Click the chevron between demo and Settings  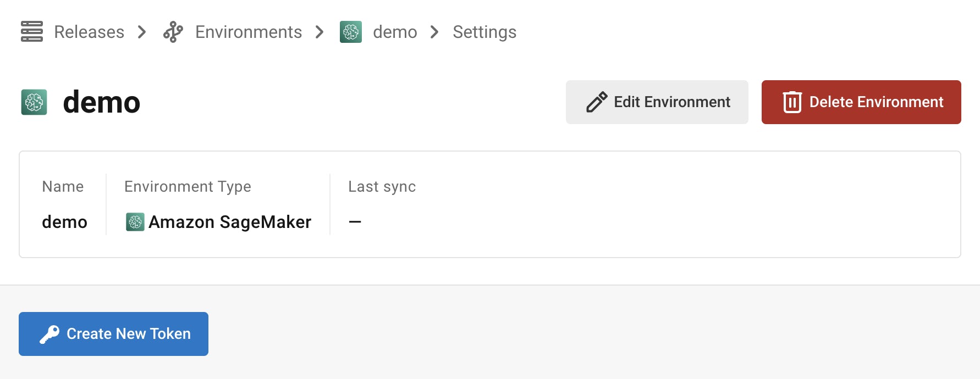click(x=434, y=32)
